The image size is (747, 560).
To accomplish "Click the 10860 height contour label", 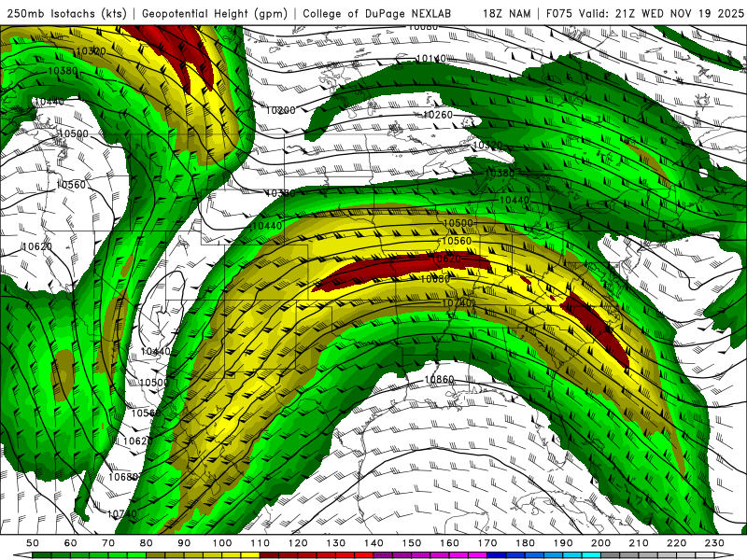I will point(439,380).
